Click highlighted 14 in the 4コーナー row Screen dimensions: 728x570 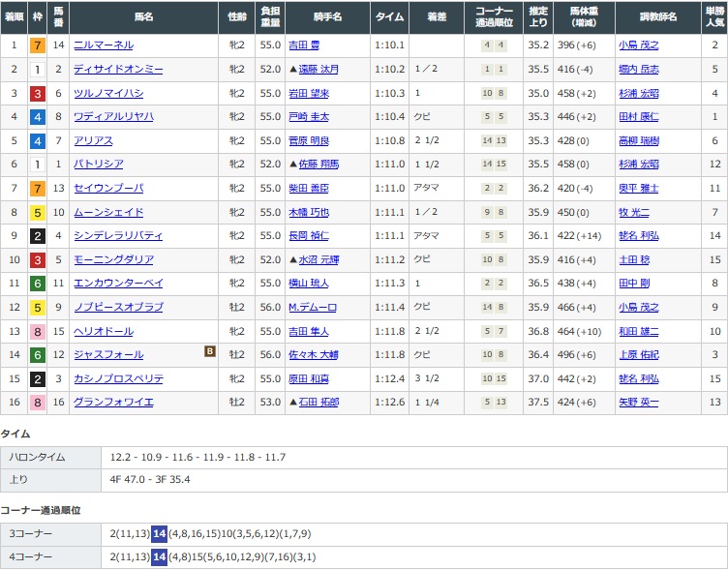(x=159, y=556)
